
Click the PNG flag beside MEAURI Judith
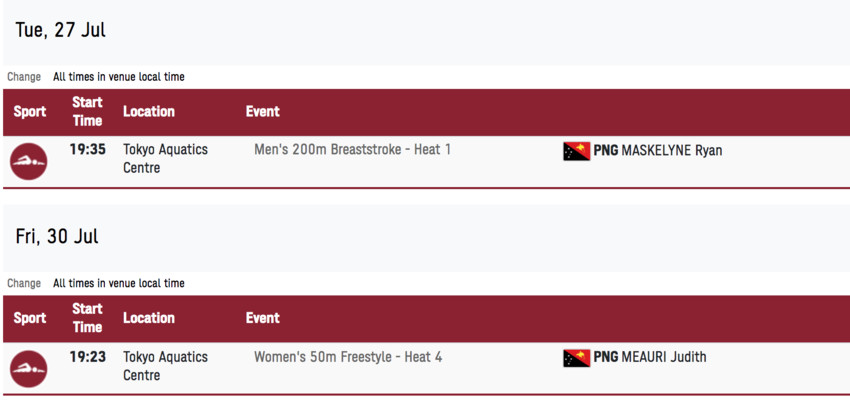click(x=577, y=358)
